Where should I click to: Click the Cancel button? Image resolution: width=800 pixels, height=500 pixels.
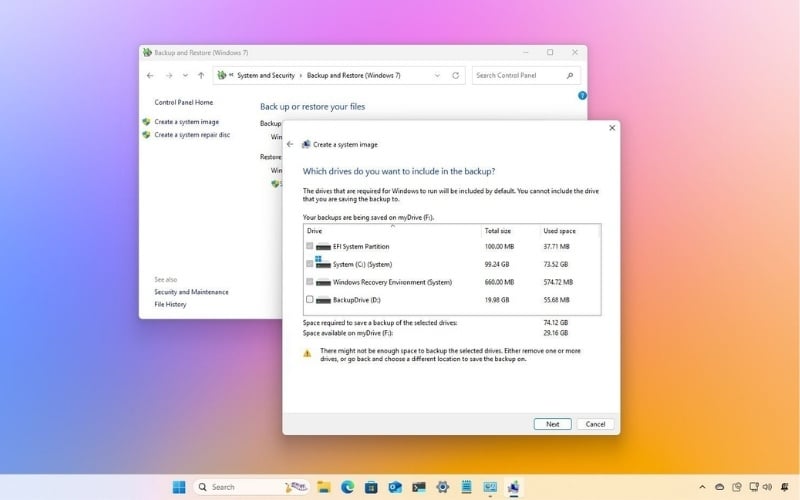coord(595,424)
